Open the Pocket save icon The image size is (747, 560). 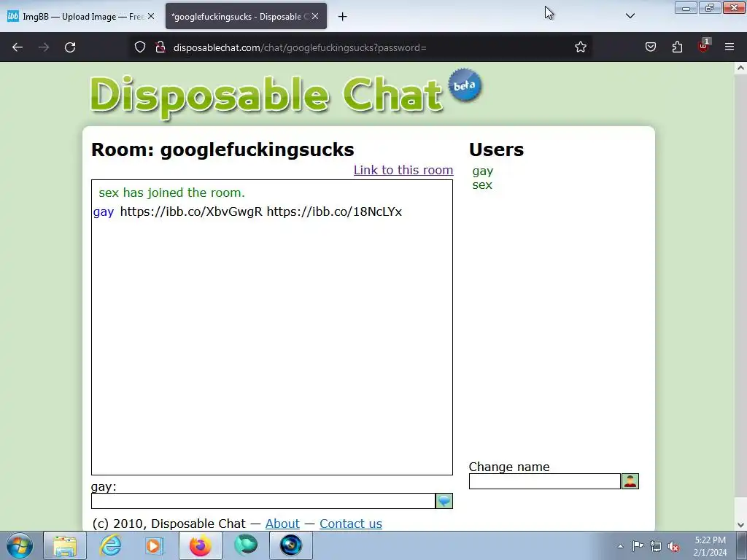[651, 47]
